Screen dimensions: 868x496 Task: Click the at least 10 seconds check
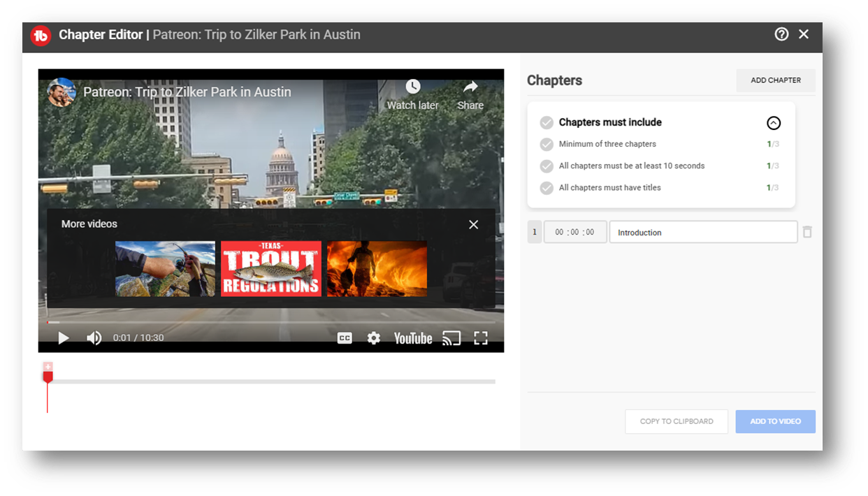547,166
